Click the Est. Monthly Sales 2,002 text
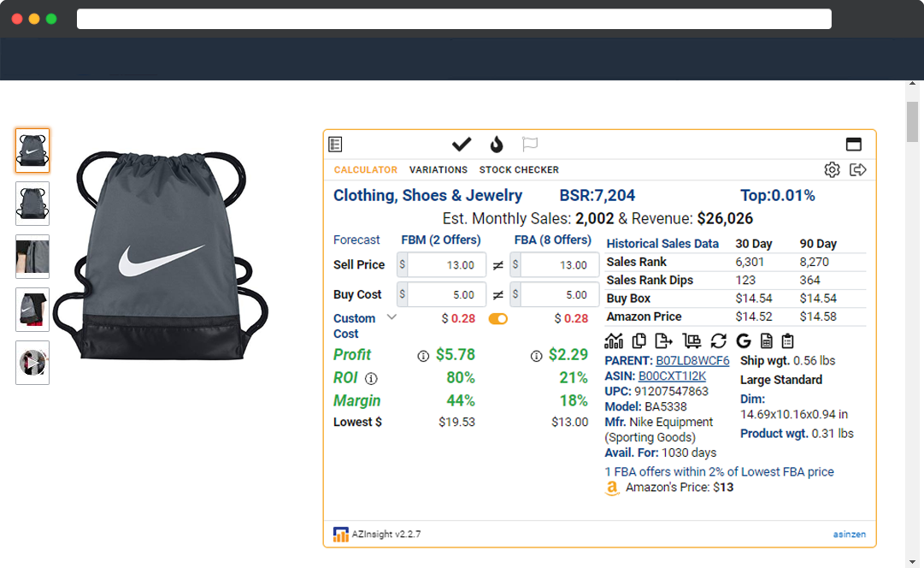Viewport: 924px width, 568px height. point(528,219)
